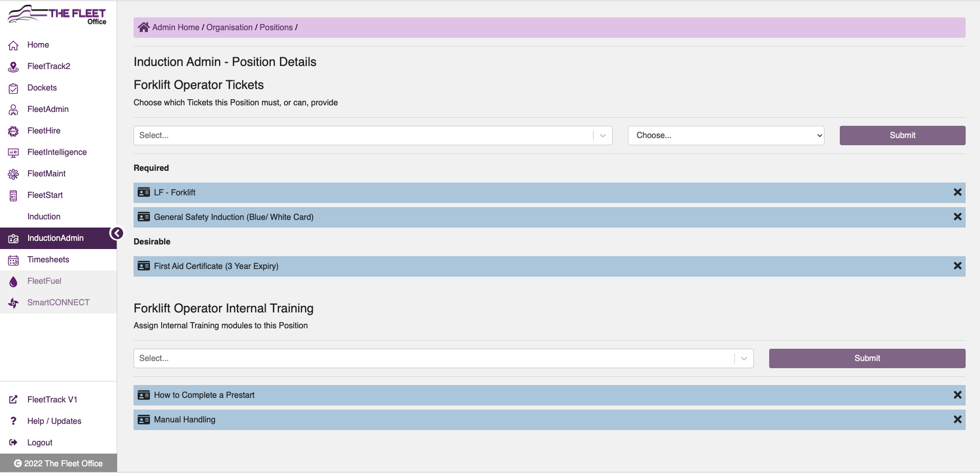Click the LF - Forklift row text
This screenshot has height=473, width=980.
pyautogui.click(x=175, y=192)
